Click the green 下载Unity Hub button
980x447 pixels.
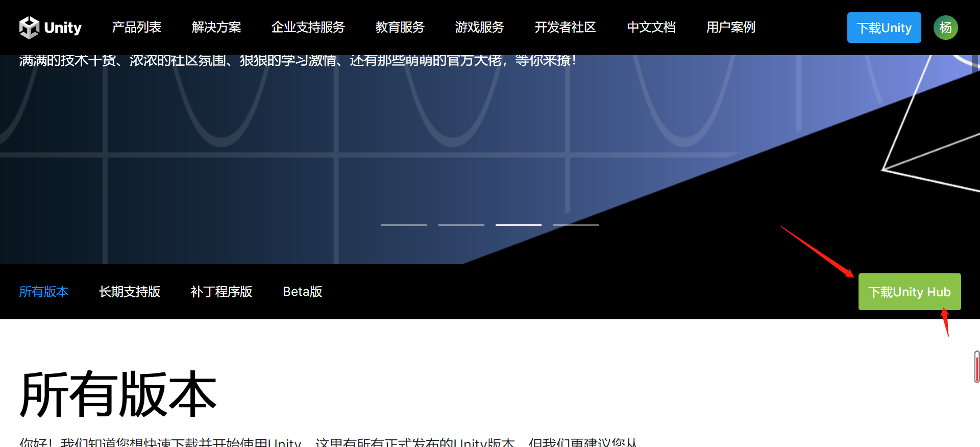pos(910,292)
